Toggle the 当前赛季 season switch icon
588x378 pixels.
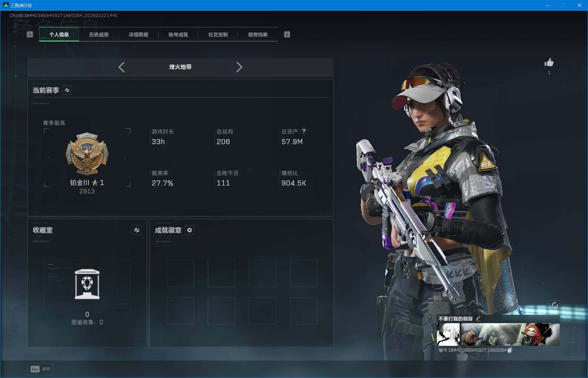[67, 90]
